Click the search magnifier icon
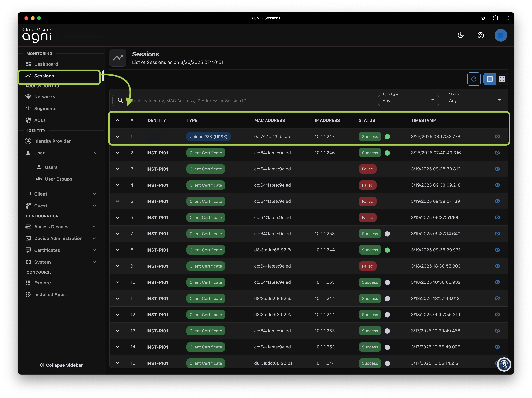Screen dimensions: 532x398 click(121, 100)
